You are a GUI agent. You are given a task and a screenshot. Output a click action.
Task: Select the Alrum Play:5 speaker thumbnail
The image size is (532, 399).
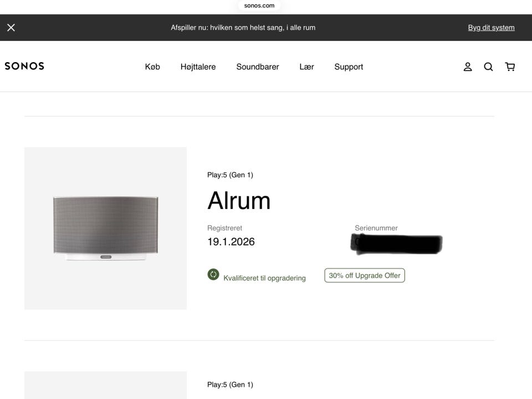pos(105,228)
